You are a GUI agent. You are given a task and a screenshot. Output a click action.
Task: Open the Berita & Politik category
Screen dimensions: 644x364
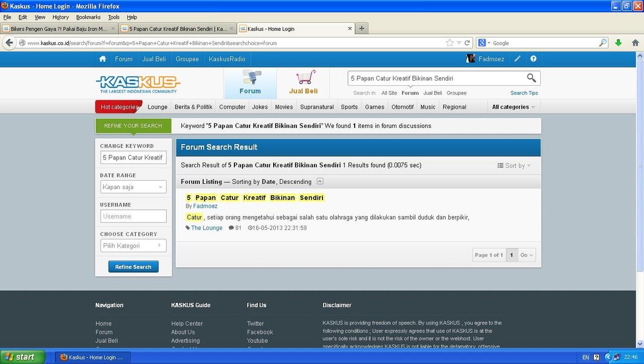pos(194,107)
